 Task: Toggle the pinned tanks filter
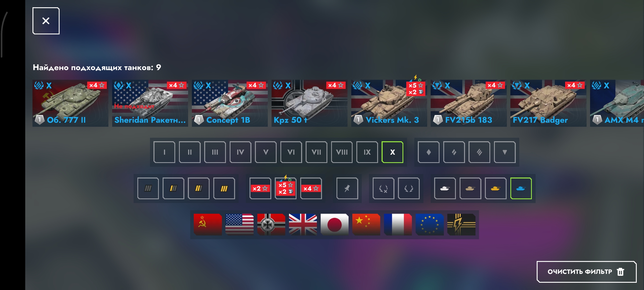[347, 188]
